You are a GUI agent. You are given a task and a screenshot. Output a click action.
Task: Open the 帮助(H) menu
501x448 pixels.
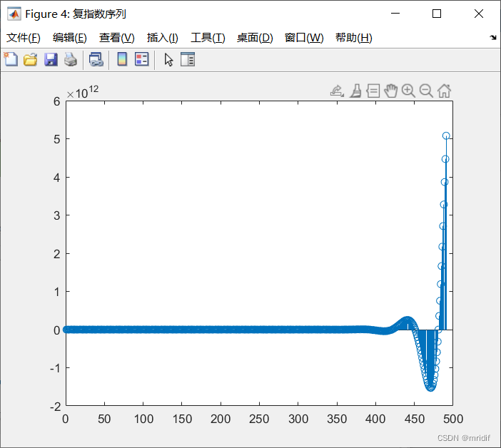[x=354, y=38]
